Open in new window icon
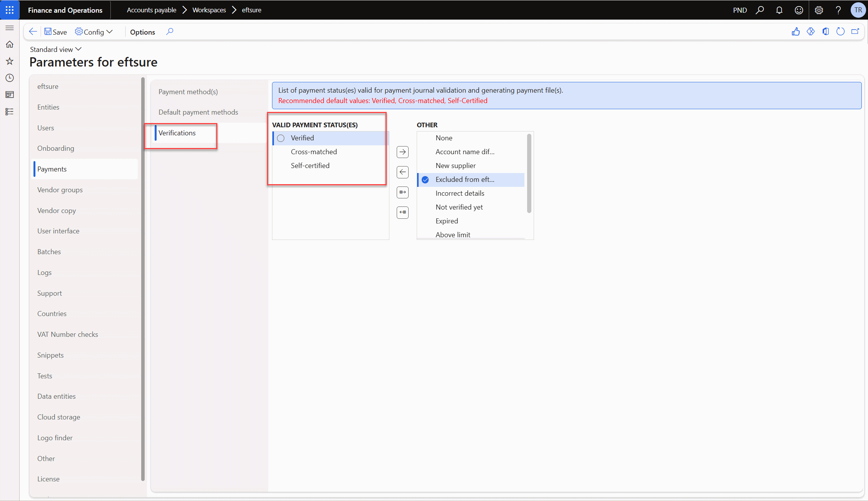Image resolution: width=868 pixels, height=501 pixels. [x=855, y=32]
